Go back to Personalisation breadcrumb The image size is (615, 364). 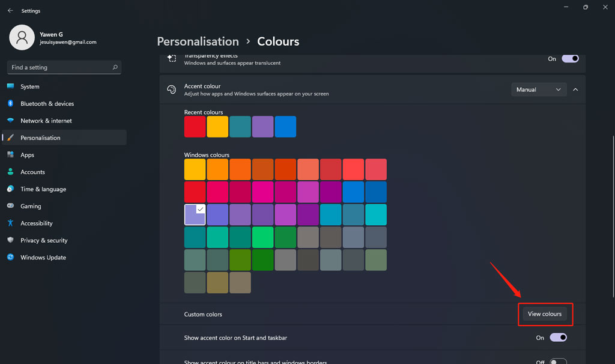click(198, 41)
